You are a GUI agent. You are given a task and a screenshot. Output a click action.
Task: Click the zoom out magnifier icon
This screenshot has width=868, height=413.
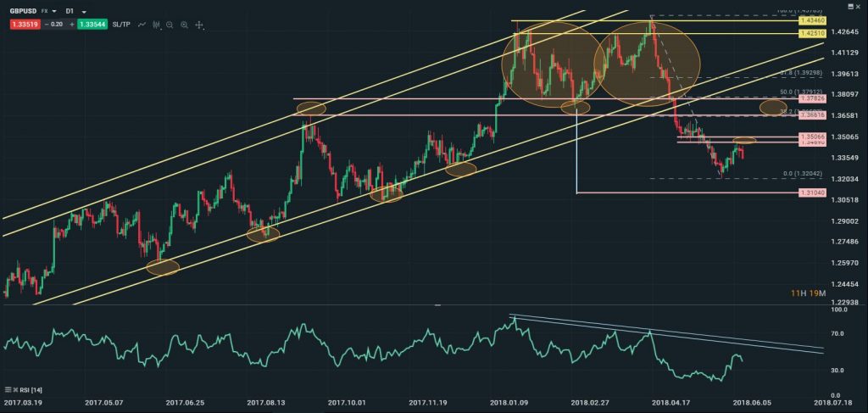(x=170, y=25)
